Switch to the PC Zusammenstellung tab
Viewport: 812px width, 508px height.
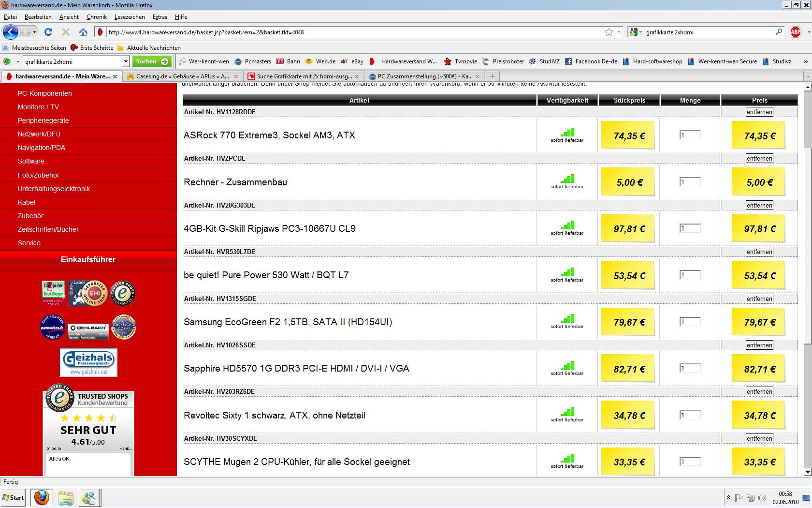pyautogui.click(x=425, y=76)
